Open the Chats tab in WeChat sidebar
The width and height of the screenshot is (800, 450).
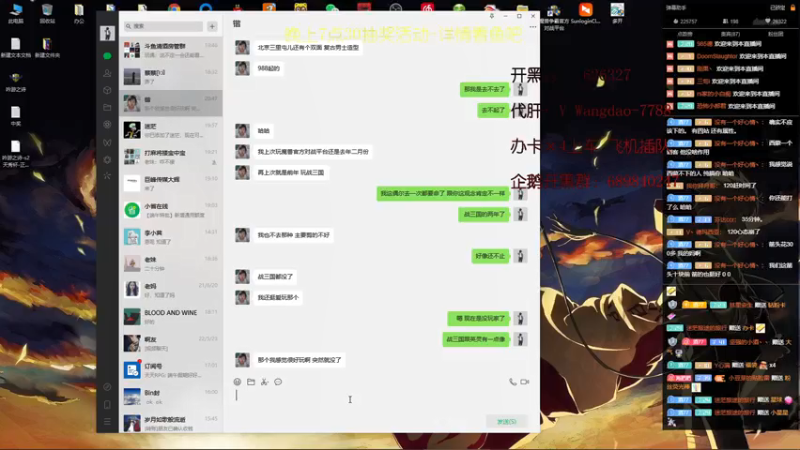pyautogui.click(x=107, y=56)
